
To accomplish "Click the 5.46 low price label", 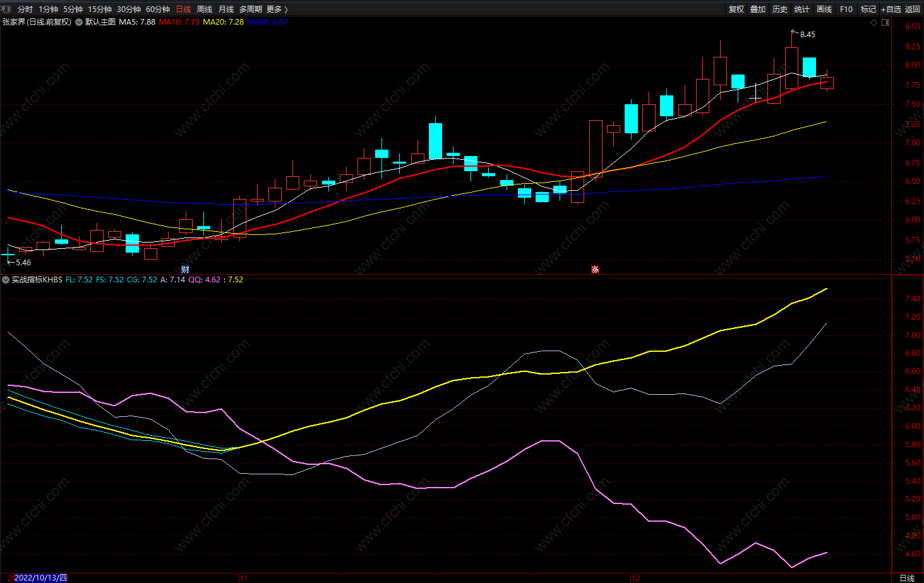I will tap(23, 263).
